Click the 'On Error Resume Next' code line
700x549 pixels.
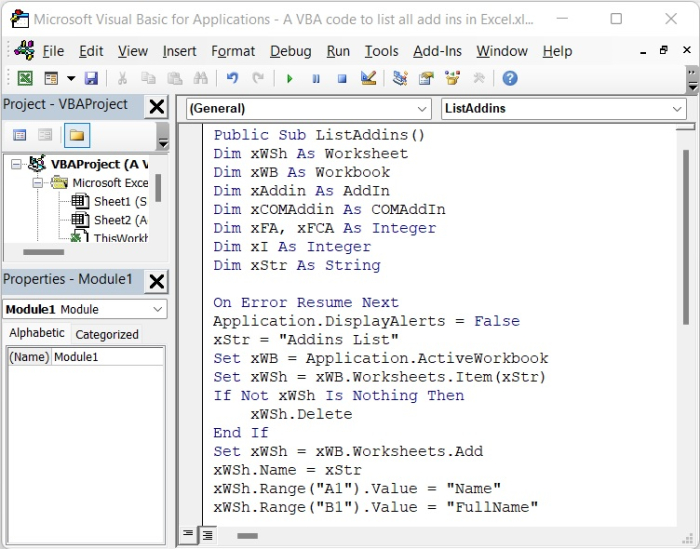306,303
